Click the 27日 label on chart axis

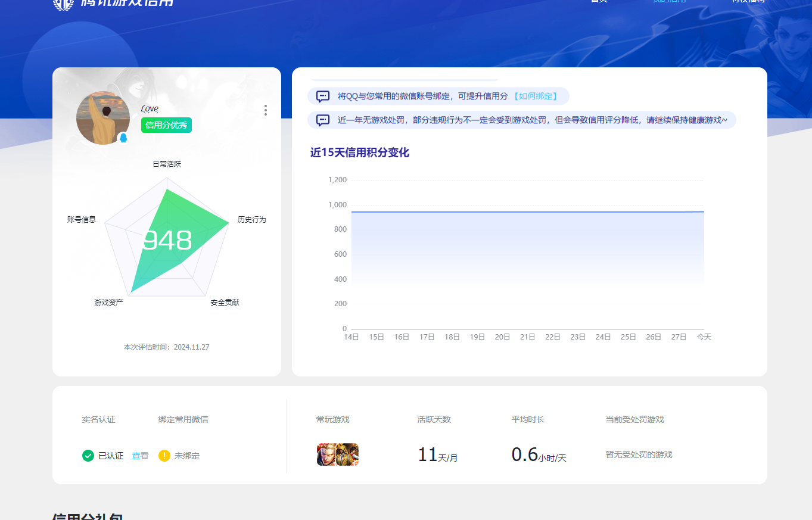tap(679, 337)
